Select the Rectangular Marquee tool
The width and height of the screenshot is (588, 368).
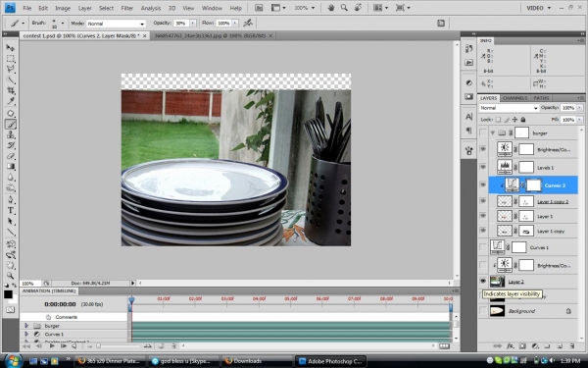tap(11, 59)
